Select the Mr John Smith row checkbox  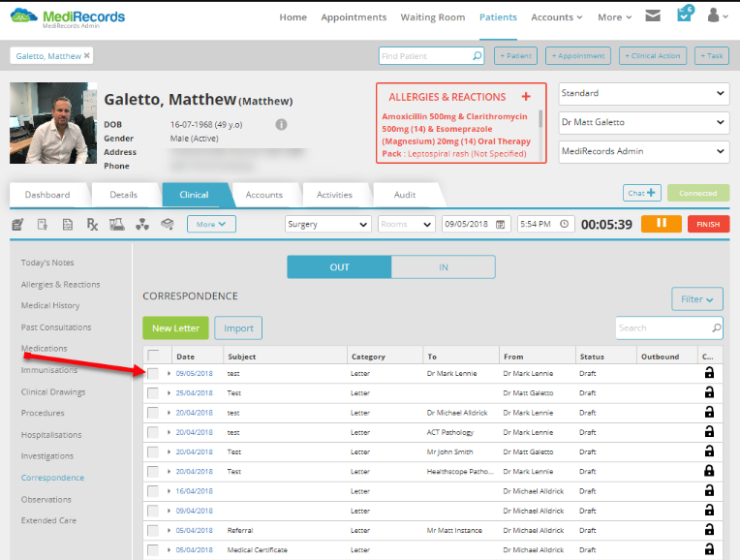click(x=153, y=451)
